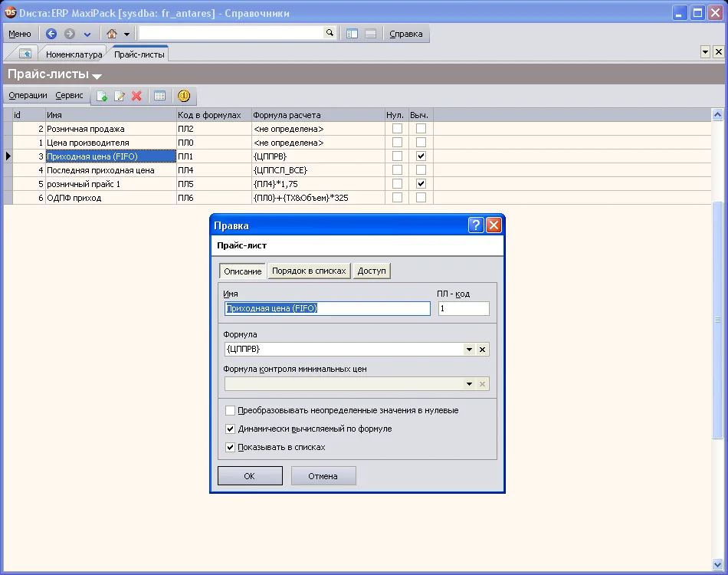Expand the Прайс-листы header dropdown arrow

click(97, 77)
